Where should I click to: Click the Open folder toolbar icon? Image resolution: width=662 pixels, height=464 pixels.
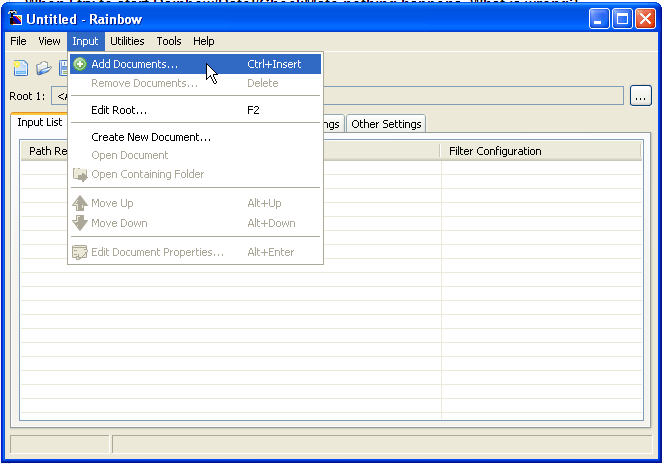(x=43, y=69)
